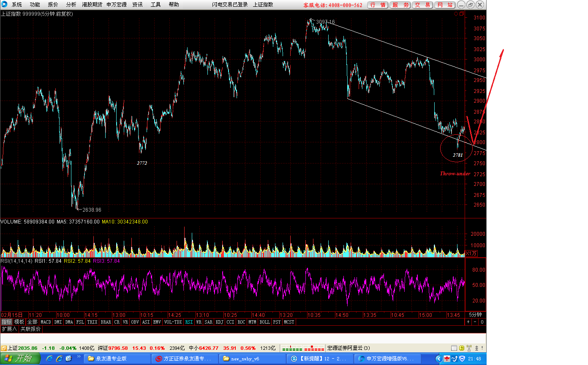Click the 深证 9796.58 index readout

pos(112,348)
